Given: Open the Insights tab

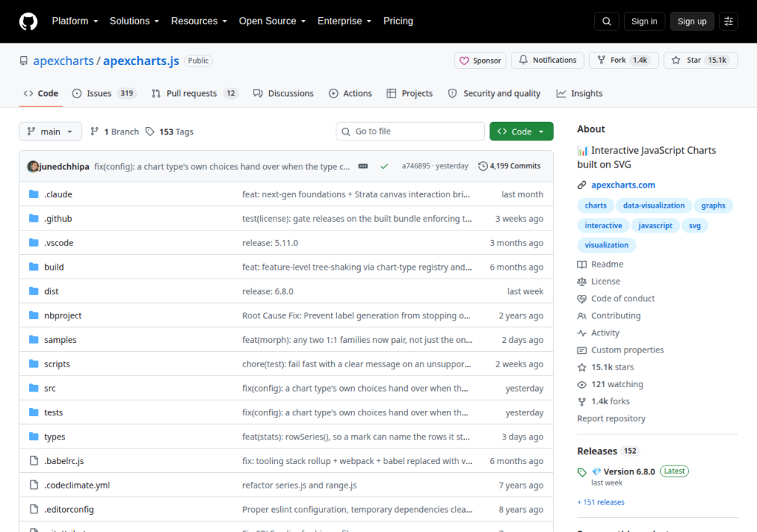Looking at the screenshot, I should (x=580, y=93).
